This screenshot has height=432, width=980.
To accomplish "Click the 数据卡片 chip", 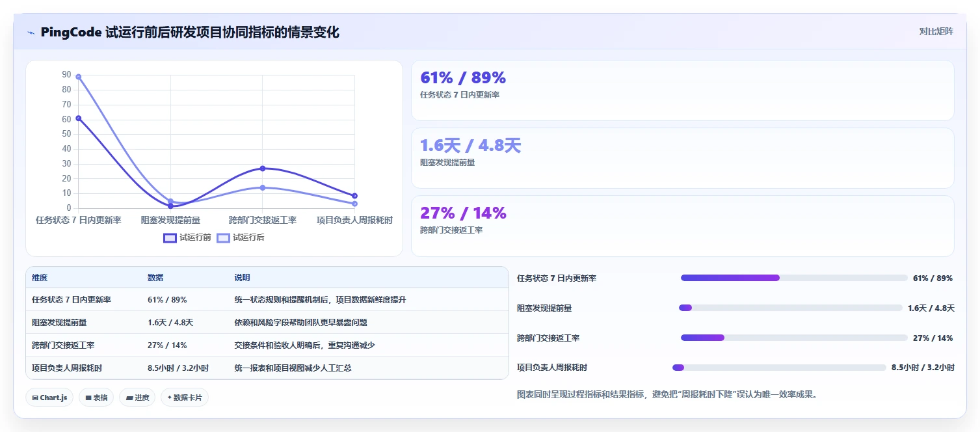I will click(185, 398).
